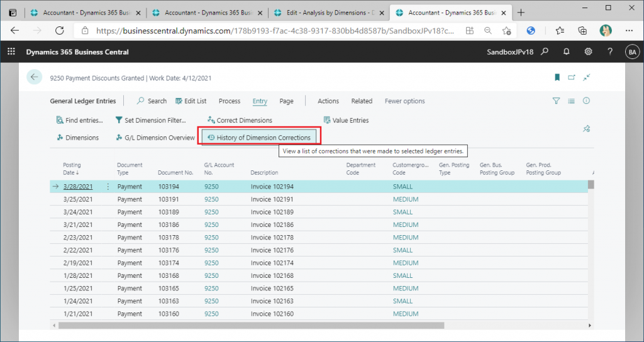This screenshot has height=342, width=644.
Task: Click the G/L Account No. column header
Action: 219,168
